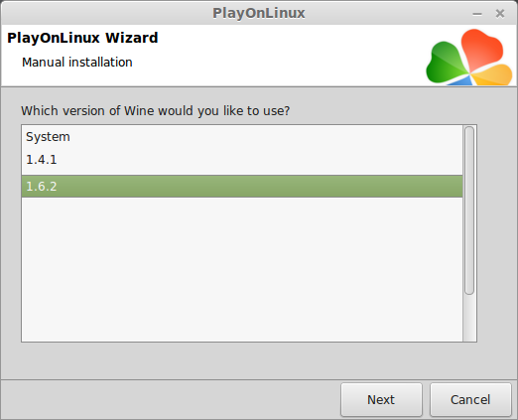
Task: Click the Manual installation subtitle
Action: (77, 63)
